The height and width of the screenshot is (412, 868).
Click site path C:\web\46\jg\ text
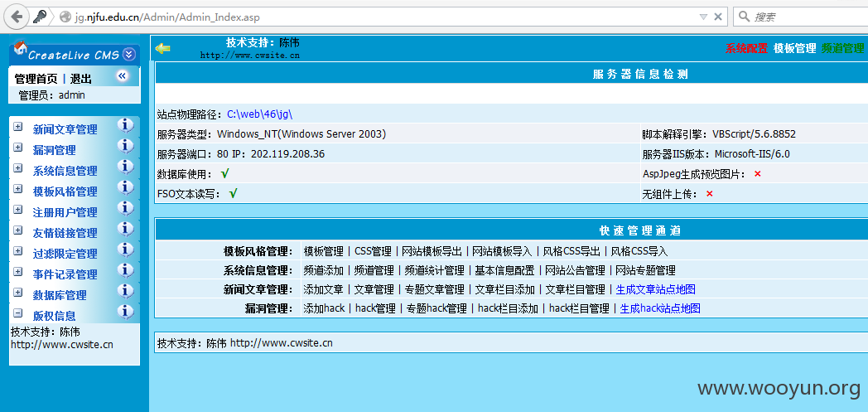click(x=259, y=114)
